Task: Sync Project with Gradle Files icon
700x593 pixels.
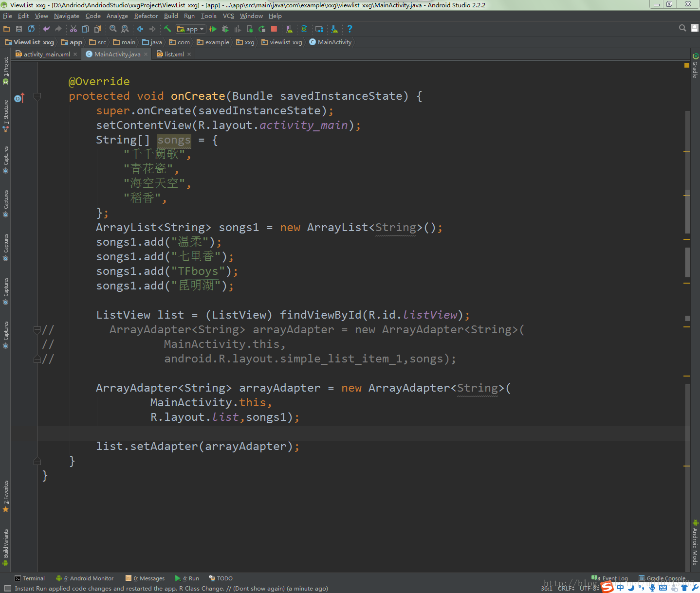Action: click(304, 29)
